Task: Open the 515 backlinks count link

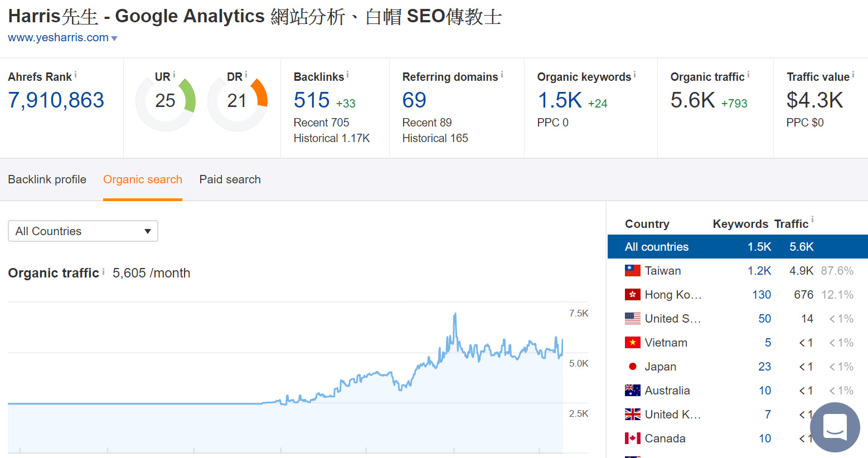Action: tap(312, 100)
